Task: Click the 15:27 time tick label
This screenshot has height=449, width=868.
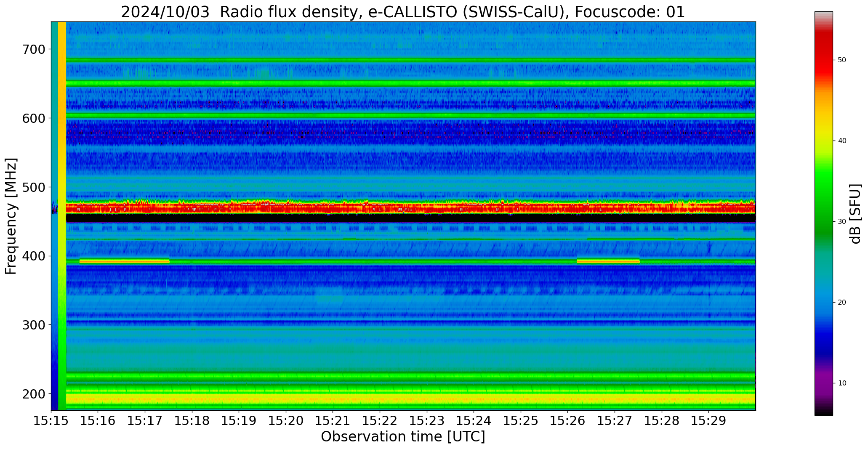Action: pos(615,421)
